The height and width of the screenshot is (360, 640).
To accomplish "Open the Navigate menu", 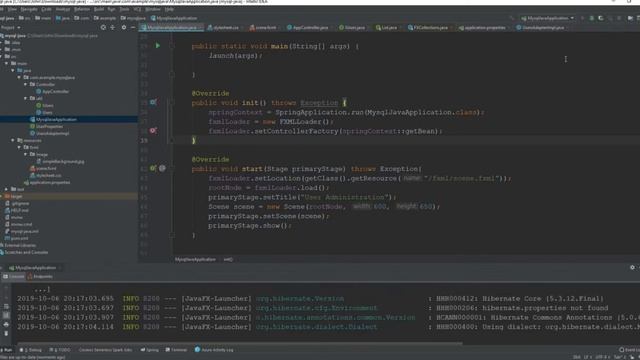I will 29,9.
